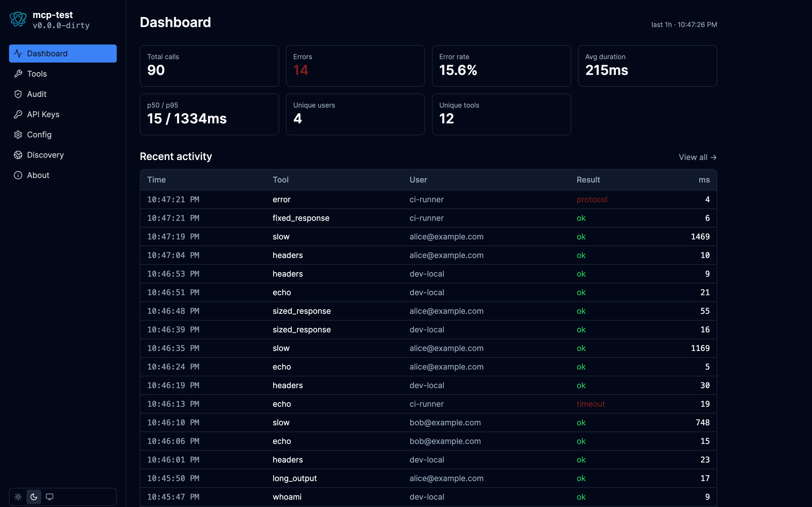Select the Dashboard activity icon in sidebar
The image size is (812, 507).
coord(18,53)
